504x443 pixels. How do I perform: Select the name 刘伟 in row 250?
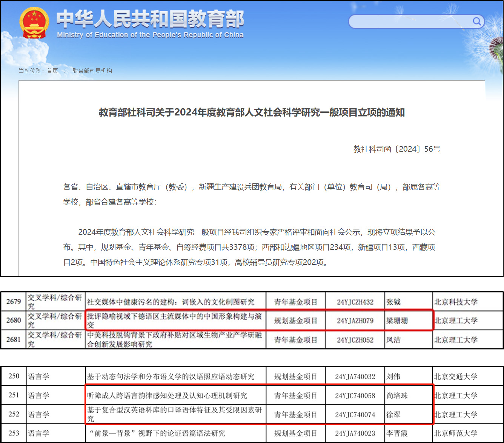tap(393, 377)
